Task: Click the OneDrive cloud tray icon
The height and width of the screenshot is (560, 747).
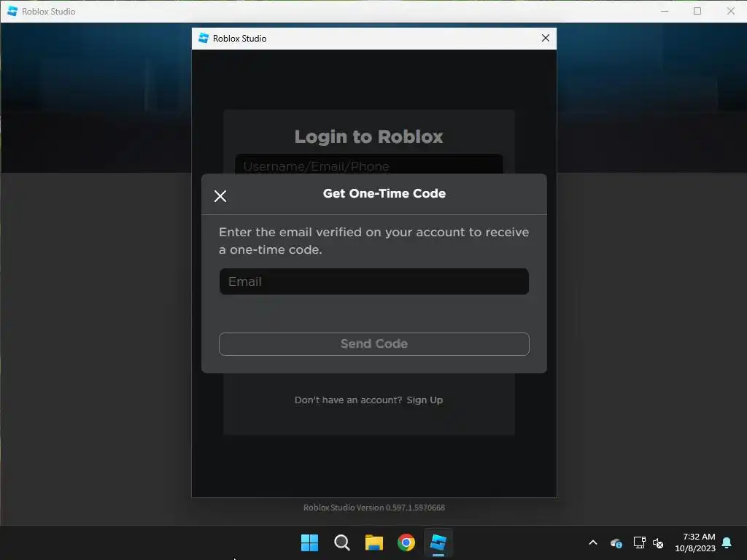Action: coord(616,542)
